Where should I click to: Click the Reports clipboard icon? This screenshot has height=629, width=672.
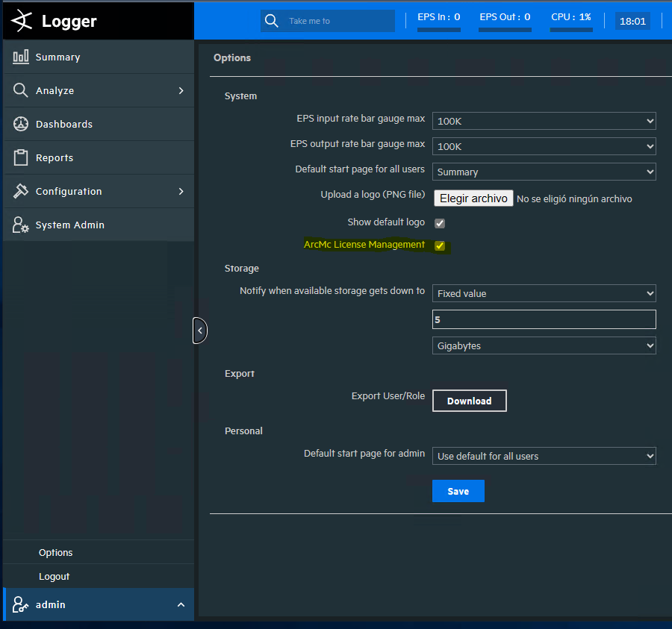click(x=19, y=157)
